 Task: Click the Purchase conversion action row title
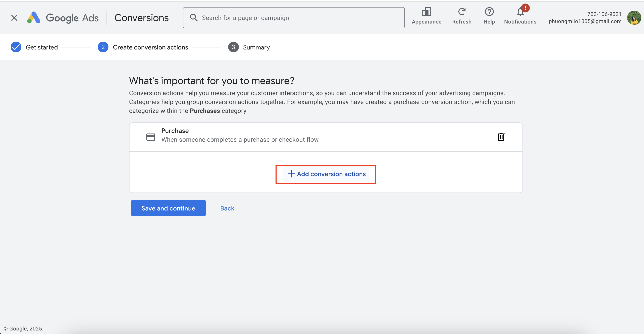[x=175, y=131]
